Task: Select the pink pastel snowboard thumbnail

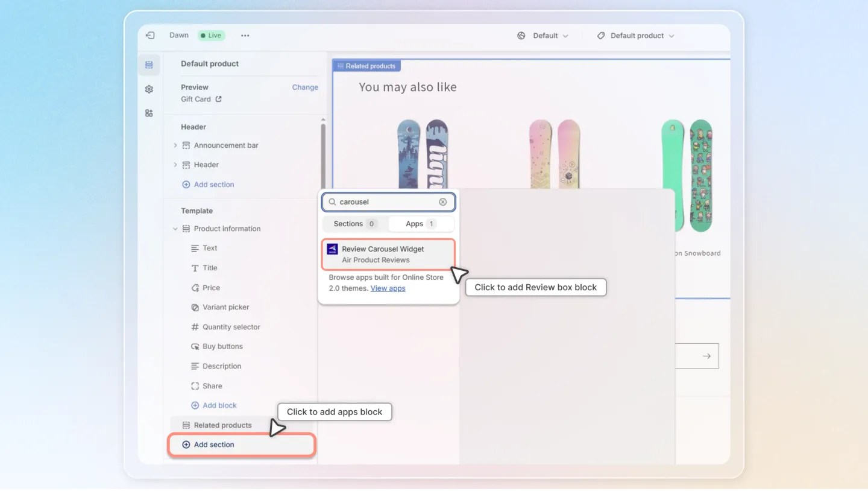Action: [555, 154]
